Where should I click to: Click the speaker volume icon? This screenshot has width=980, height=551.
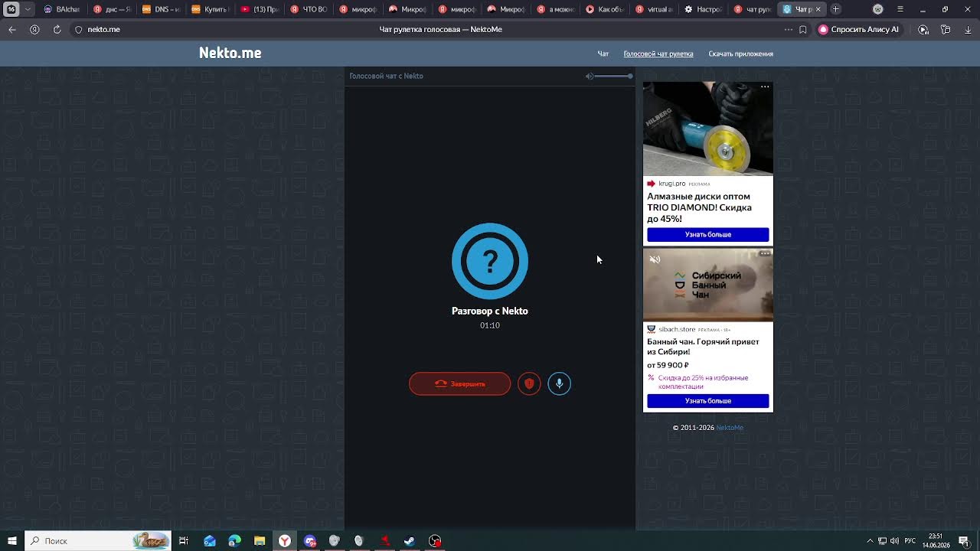coord(590,76)
